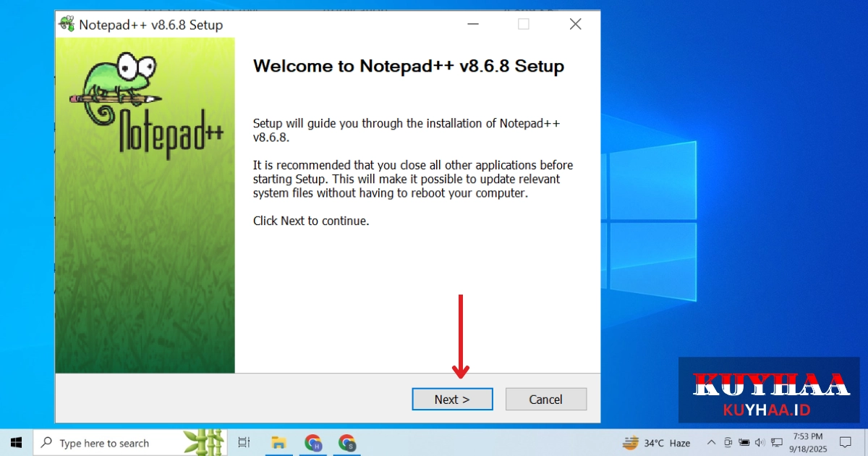Click the Notepad++ v8.6.8 Setup title text
The image size is (868, 456).
(150, 25)
